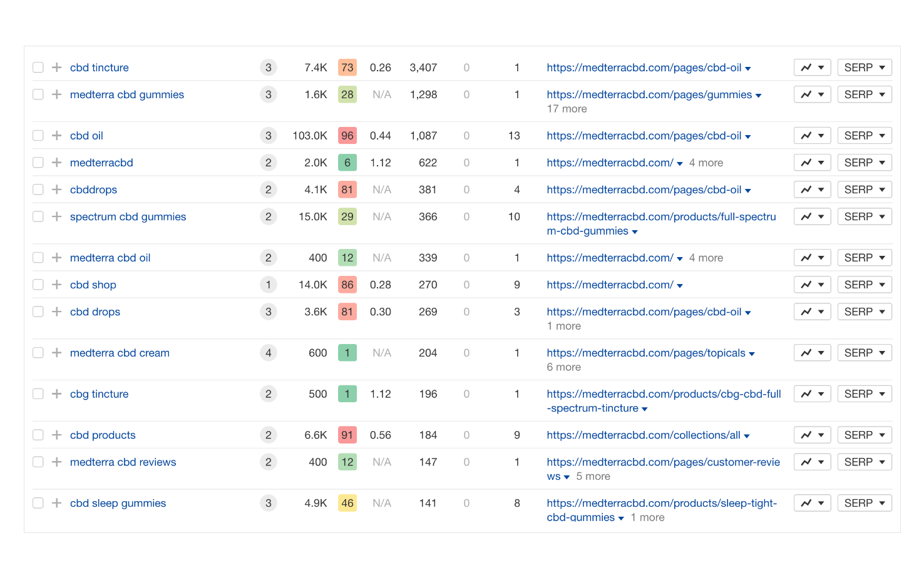The height and width of the screenshot is (578, 924).
Task: Open the trend chart button for medterra cbd gummies
Action: 813,94
